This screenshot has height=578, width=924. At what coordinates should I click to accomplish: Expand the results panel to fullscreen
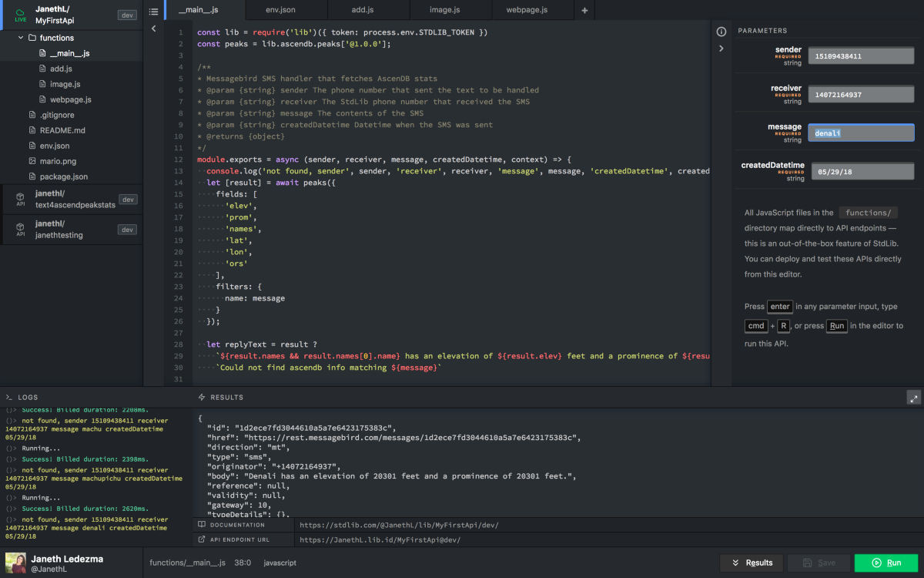[x=914, y=398]
